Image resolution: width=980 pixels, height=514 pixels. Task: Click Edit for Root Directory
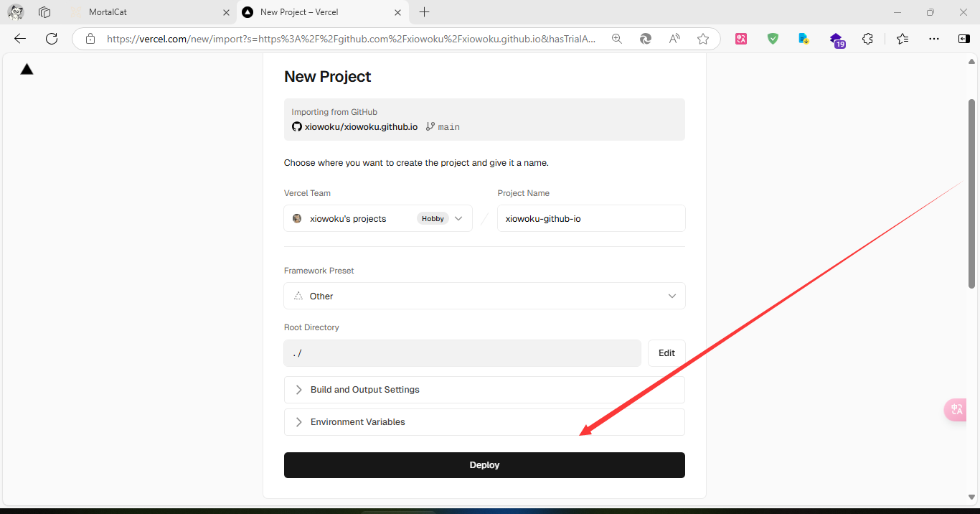pyautogui.click(x=666, y=353)
